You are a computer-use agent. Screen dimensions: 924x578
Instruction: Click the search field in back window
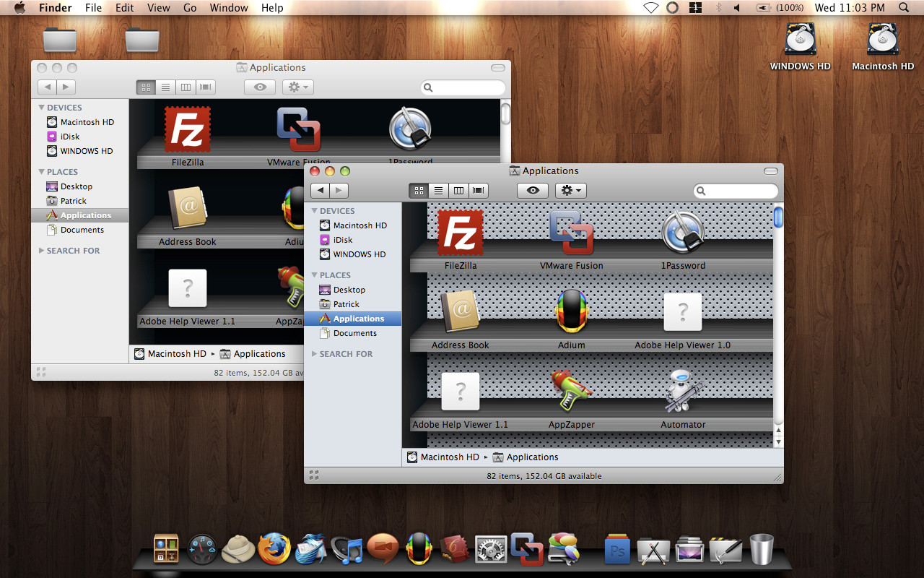coord(463,87)
